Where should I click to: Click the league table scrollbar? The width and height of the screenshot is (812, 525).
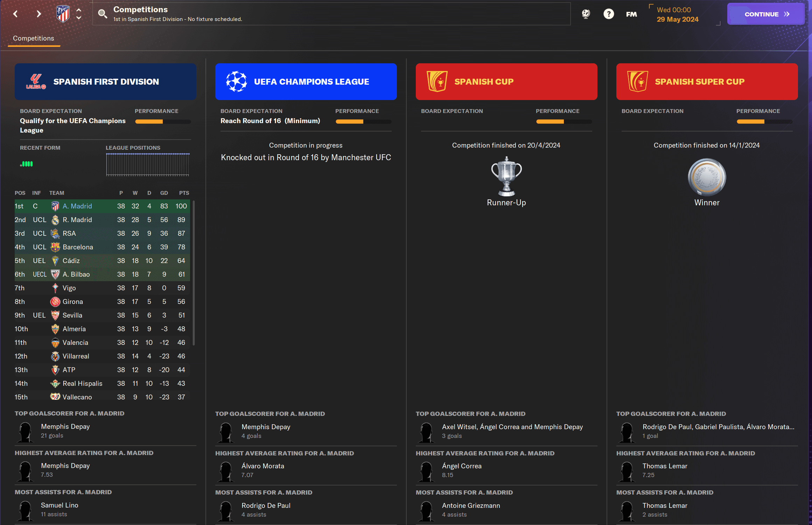coord(194,273)
